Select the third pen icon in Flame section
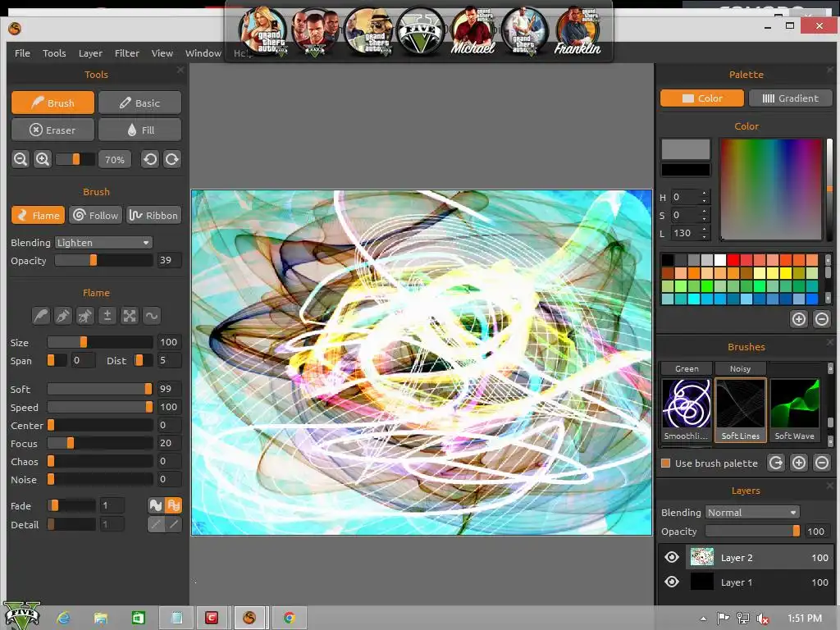The image size is (840, 630). click(x=85, y=316)
